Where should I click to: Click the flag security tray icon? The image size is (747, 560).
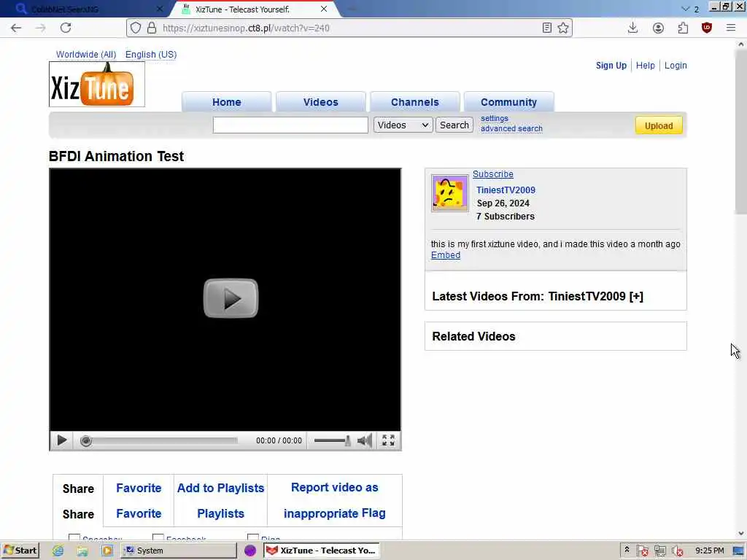click(642, 551)
